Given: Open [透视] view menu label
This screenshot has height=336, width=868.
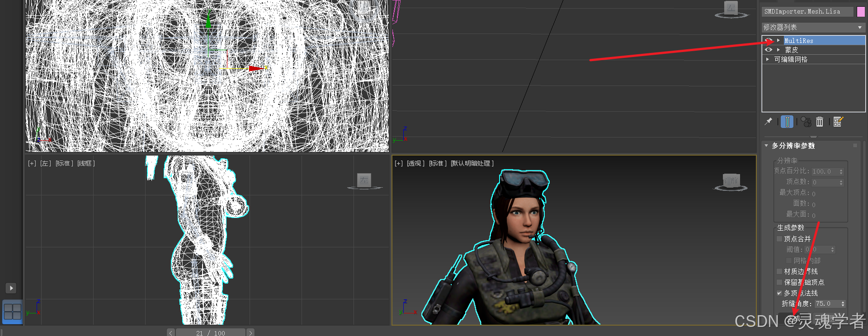Looking at the screenshot, I should click(x=415, y=163).
